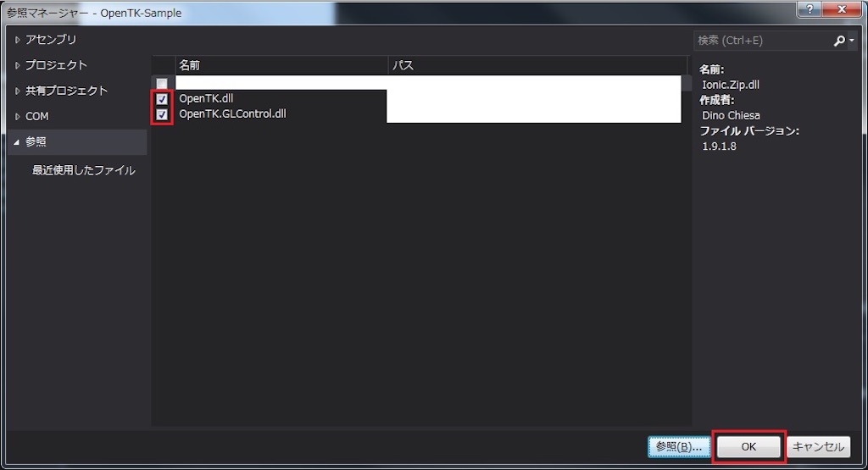Check the first row's empty checkbox
Image resolution: width=868 pixels, height=470 pixels.
click(162, 84)
